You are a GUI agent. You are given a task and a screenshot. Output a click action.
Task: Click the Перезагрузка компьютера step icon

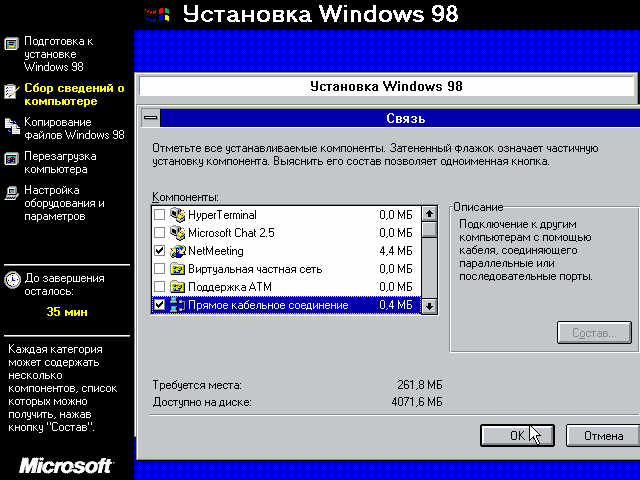click(x=11, y=159)
